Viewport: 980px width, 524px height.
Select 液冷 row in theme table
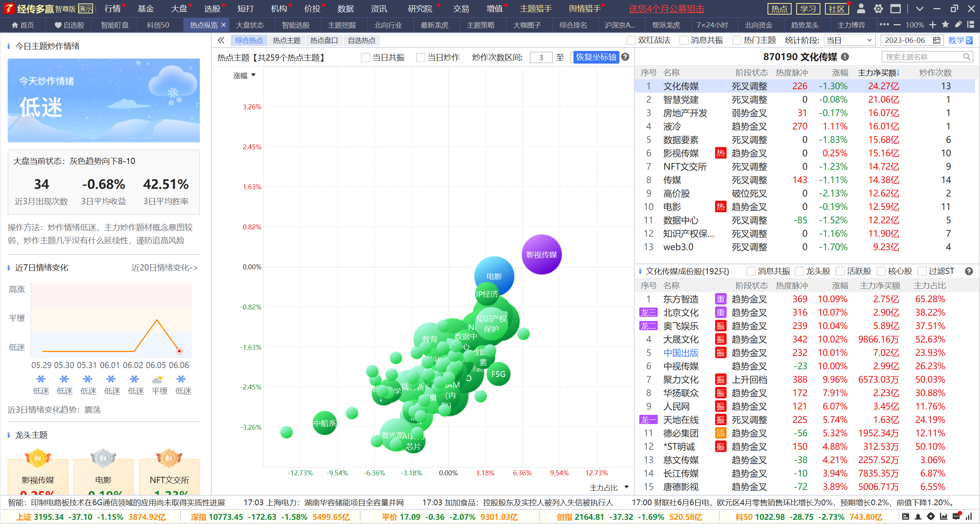[805, 126]
